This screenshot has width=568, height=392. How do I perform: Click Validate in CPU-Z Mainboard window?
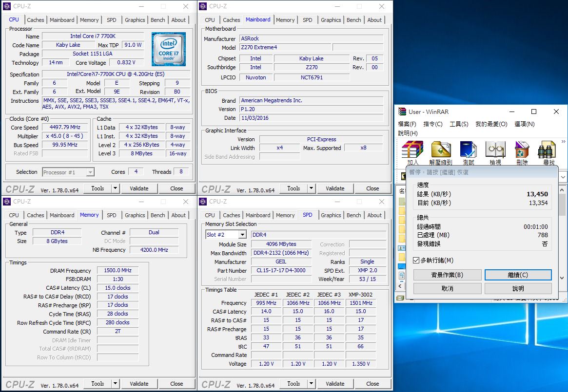(335, 188)
